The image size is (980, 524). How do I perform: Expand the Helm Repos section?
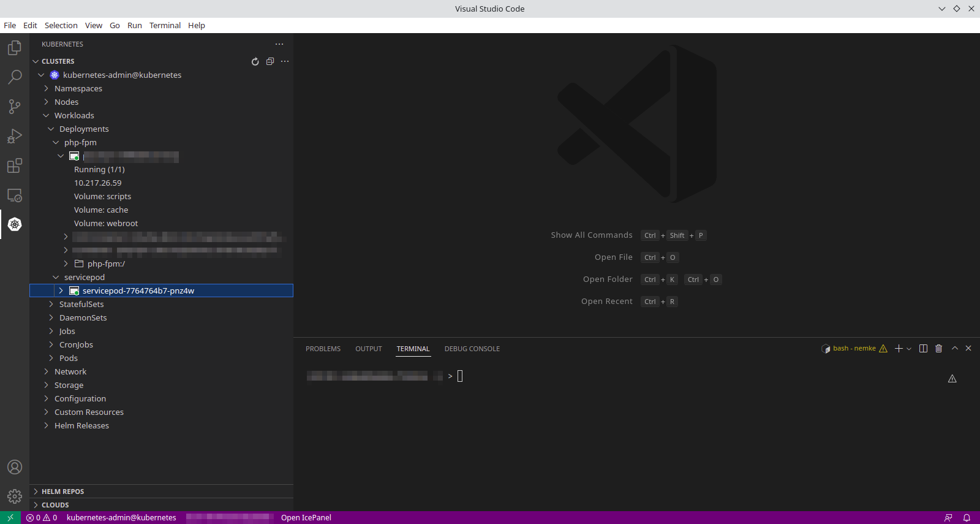click(62, 492)
